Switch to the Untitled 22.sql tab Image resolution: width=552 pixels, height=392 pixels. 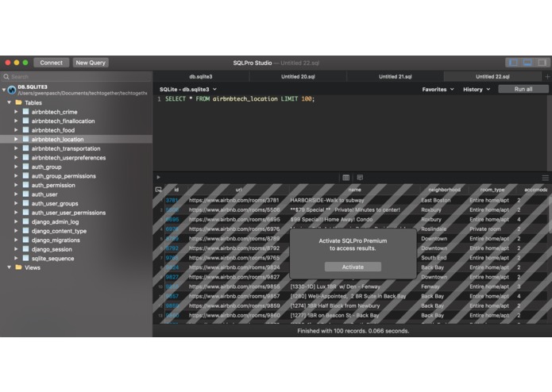point(492,76)
